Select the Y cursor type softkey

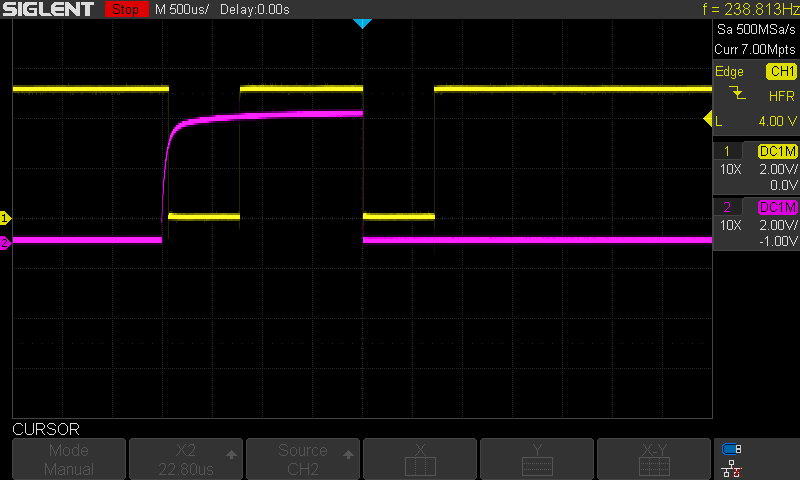coord(537,459)
